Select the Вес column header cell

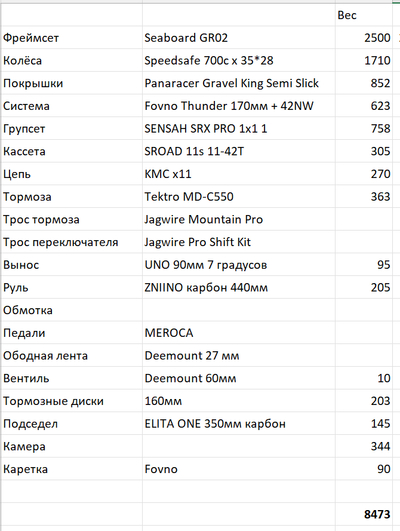364,15
